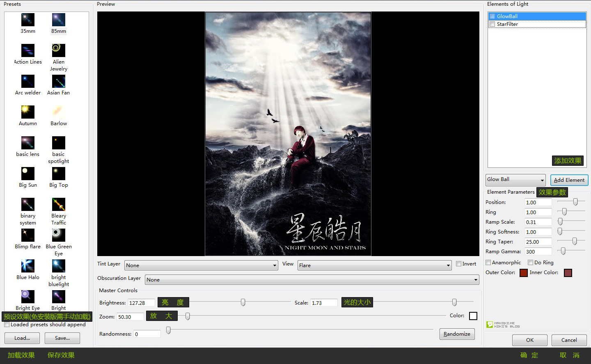Image resolution: width=591 pixels, height=364 pixels.
Task: Open the Outer Color swatch
Action: point(524,273)
